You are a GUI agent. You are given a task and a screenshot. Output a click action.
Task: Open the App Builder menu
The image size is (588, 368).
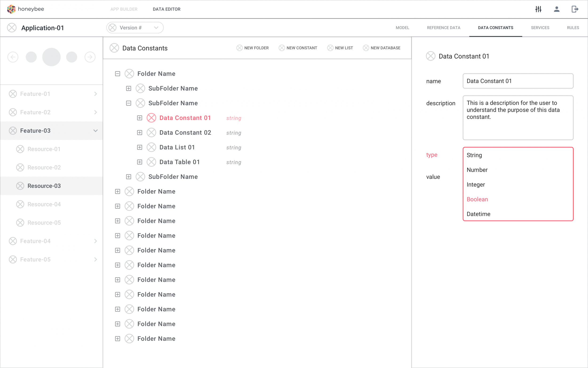[x=124, y=9]
